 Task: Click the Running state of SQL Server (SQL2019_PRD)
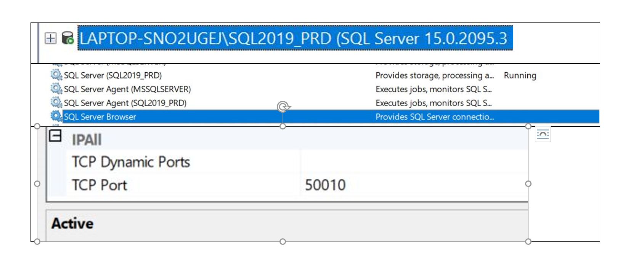point(520,75)
